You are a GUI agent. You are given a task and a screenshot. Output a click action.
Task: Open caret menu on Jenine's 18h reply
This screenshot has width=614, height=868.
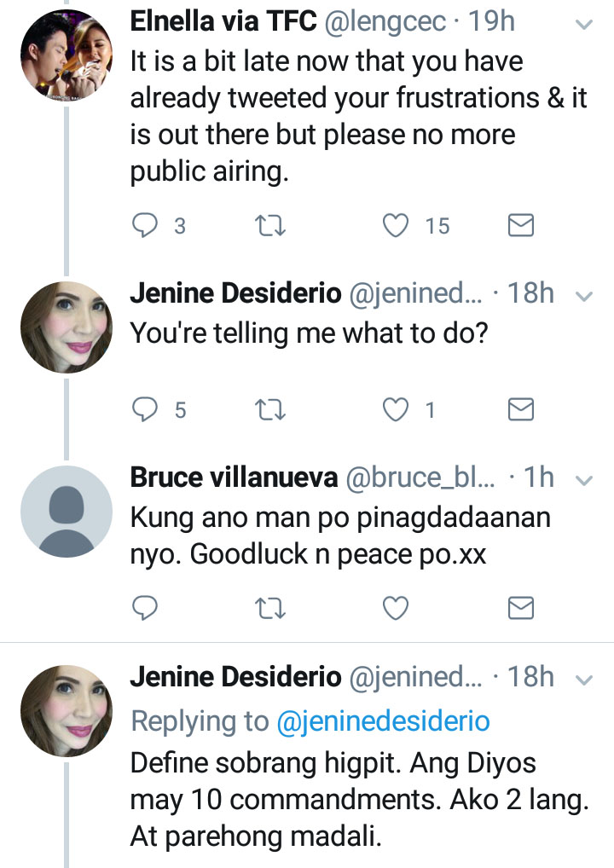click(584, 296)
